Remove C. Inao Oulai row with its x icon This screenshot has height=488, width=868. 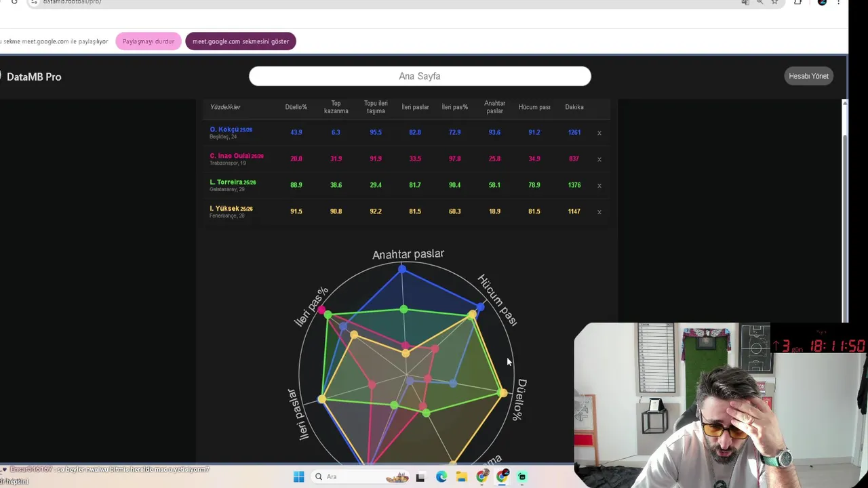pyautogui.click(x=599, y=159)
